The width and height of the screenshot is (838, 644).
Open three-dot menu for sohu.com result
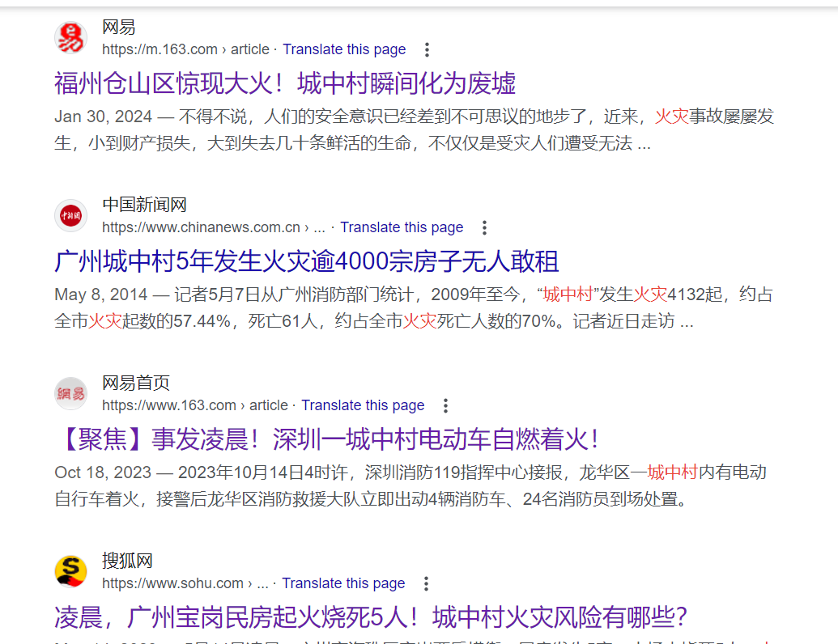tap(426, 583)
